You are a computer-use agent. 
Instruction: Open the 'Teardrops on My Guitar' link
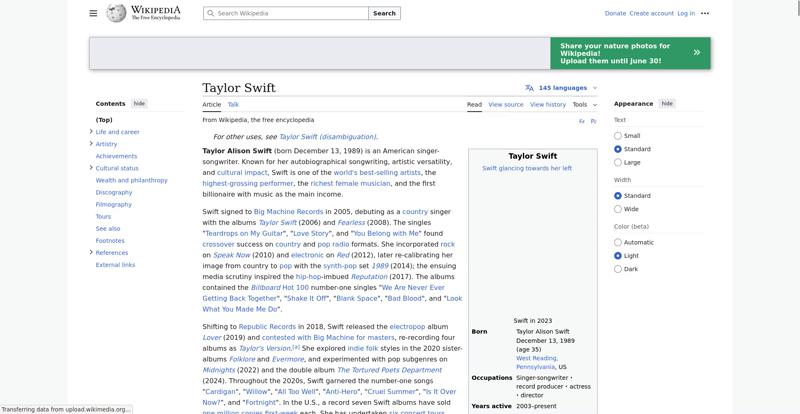tap(244, 233)
